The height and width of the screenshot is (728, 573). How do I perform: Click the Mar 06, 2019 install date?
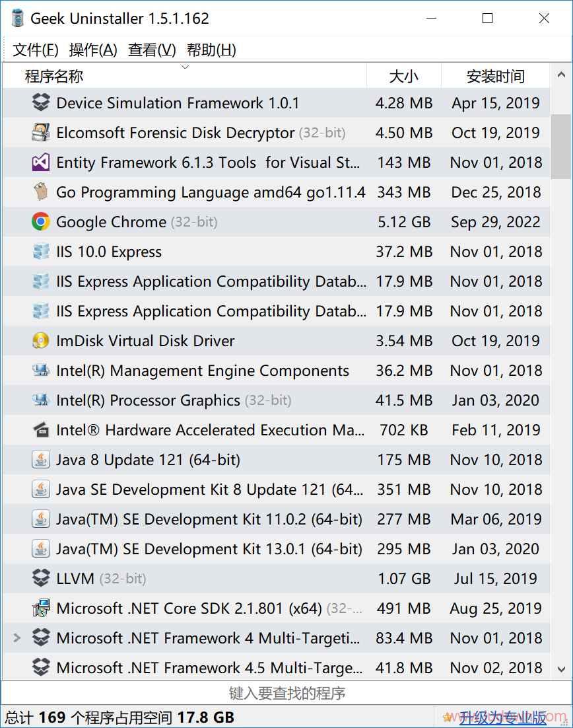[x=496, y=519]
